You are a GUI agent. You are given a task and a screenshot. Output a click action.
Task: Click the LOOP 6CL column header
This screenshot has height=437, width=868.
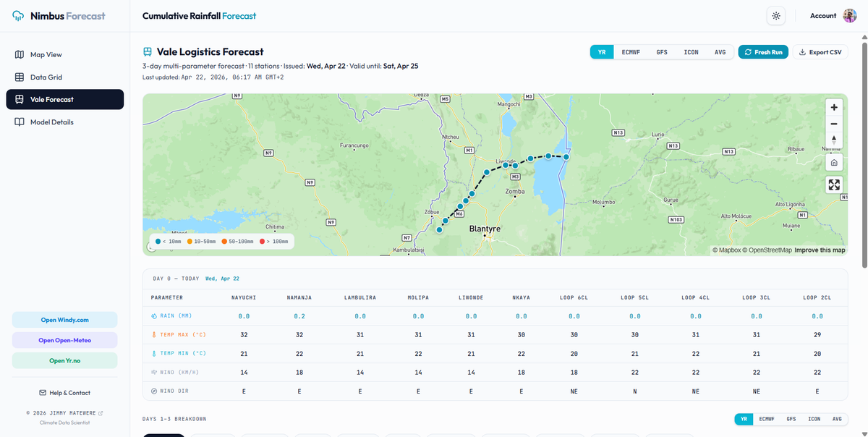click(574, 297)
